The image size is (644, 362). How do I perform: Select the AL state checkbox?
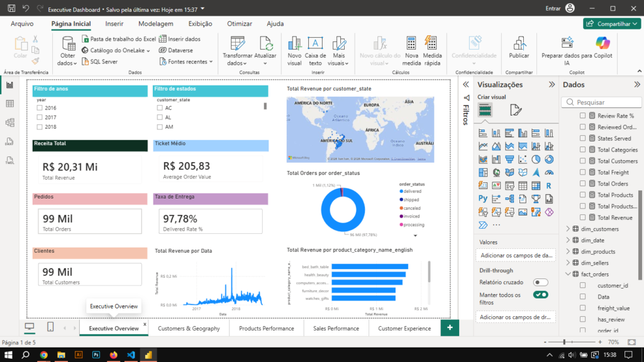tap(160, 118)
